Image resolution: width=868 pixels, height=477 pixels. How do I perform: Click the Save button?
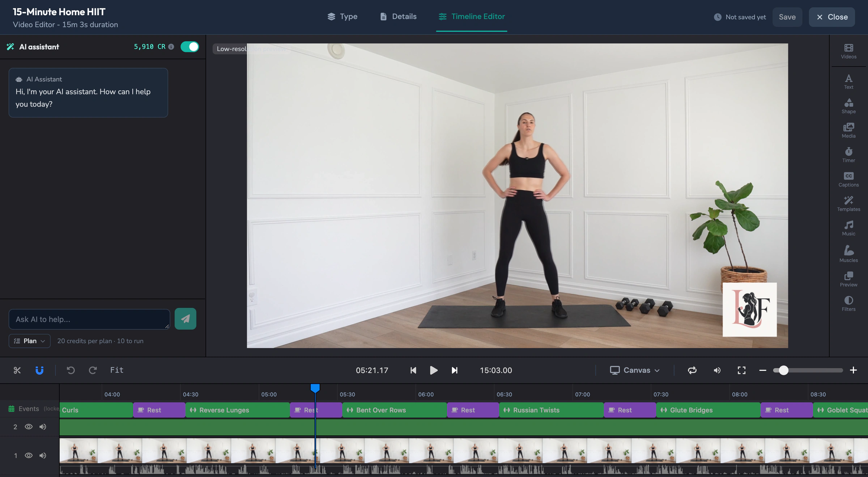pos(787,17)
